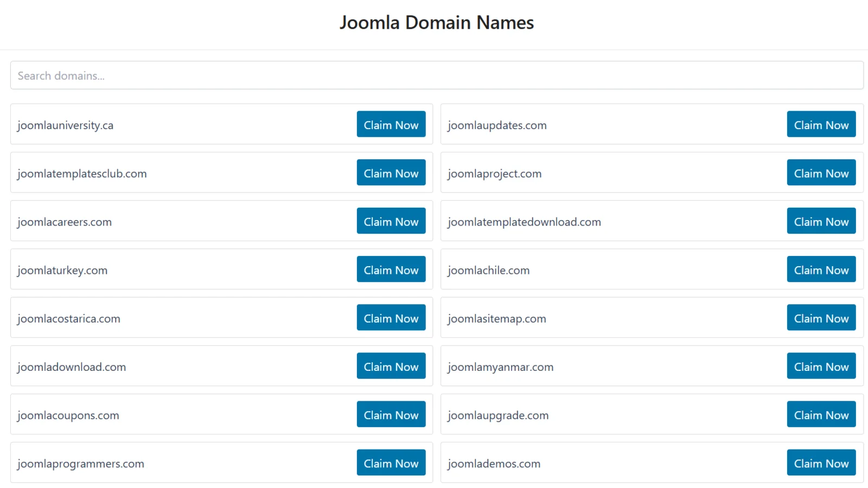Click the Joomla Domain Names heading
The width and height of the screenshot is (868, 488).
point(437,23)
